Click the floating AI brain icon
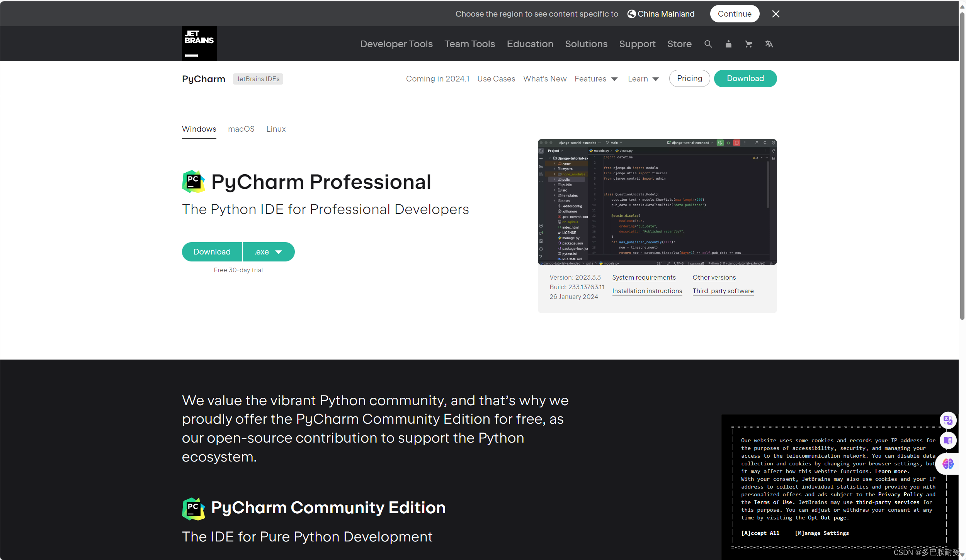Image resolution: width=966 pixels, height=560 pixels. (x=948, y=464)
